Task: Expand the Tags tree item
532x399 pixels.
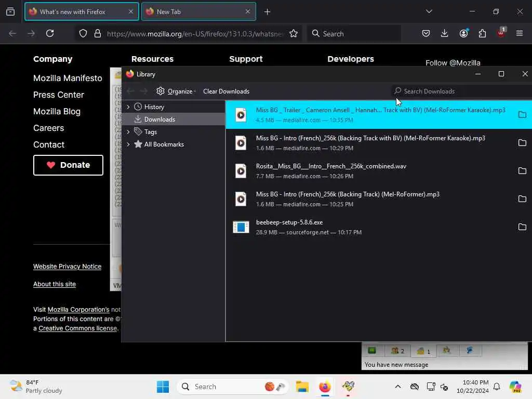Action: click(128, 131)
